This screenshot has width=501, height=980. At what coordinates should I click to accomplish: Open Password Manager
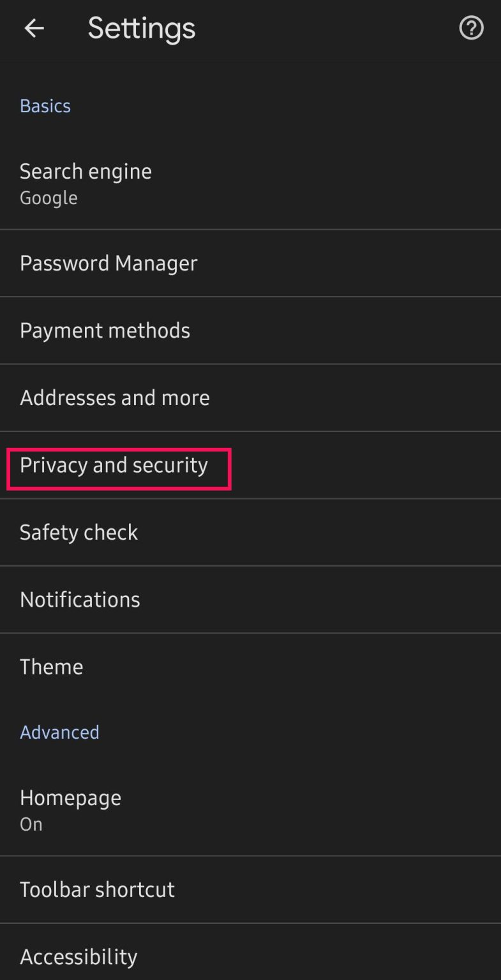click(108, 263)
